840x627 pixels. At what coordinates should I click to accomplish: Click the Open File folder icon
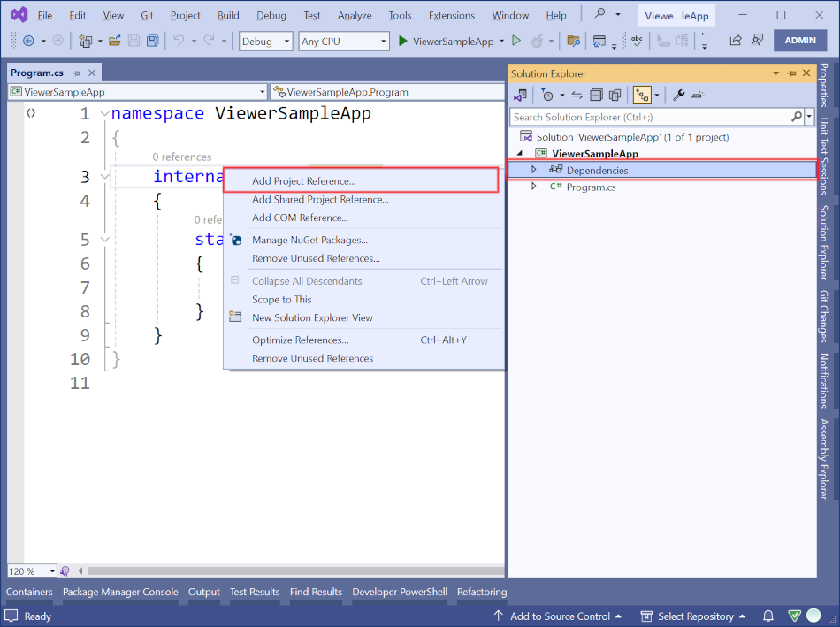[x=115, y=41]
